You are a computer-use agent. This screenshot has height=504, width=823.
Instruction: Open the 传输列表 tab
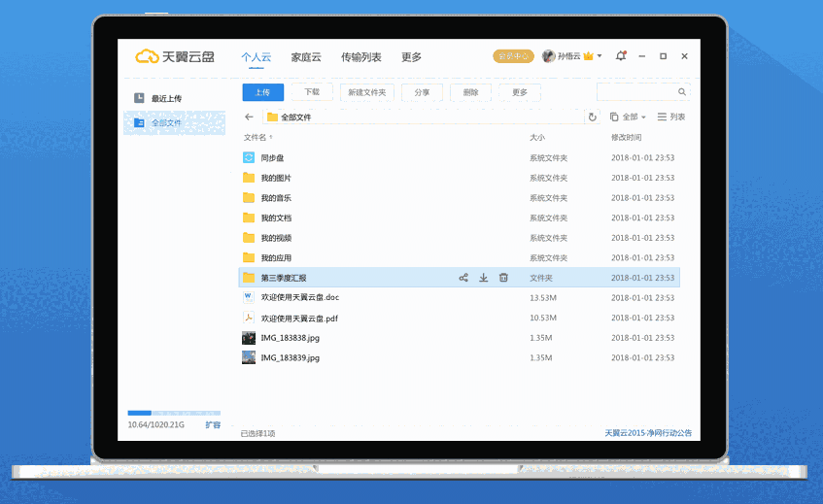click(x=361, y=57)
